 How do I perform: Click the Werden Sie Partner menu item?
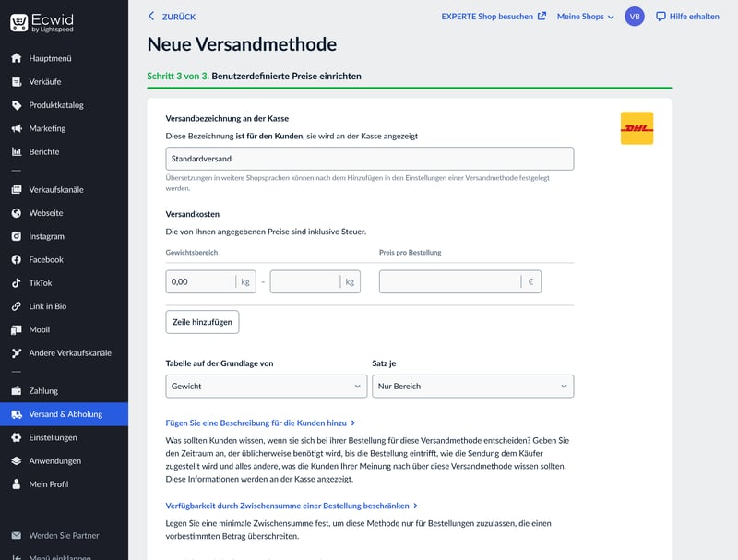tap(64, 535)
